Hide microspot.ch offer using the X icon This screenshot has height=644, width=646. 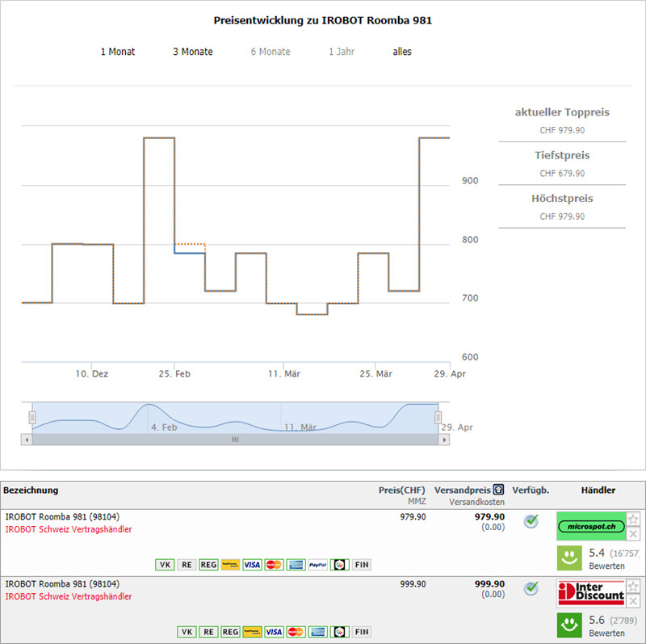coord(634,534)
